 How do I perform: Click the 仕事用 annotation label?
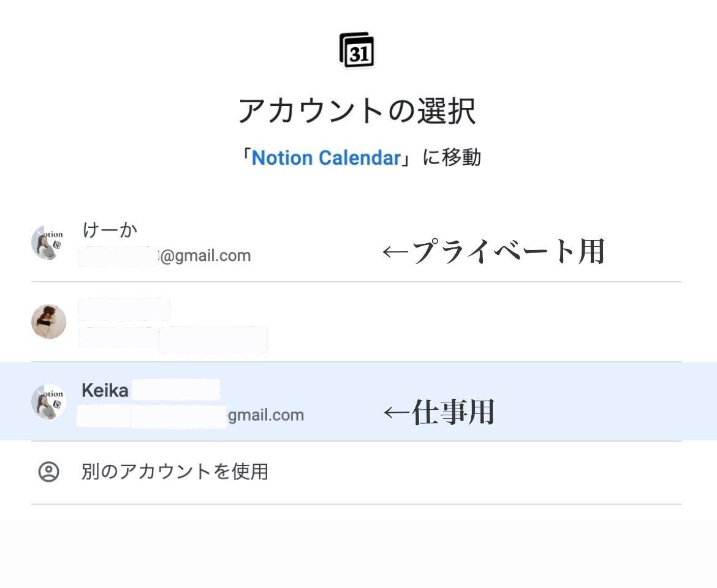click(453, 412)
